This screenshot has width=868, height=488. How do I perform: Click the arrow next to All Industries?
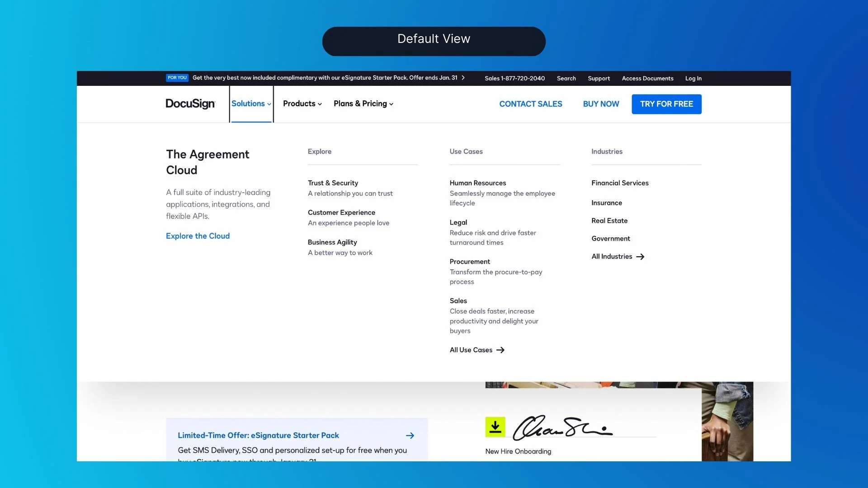pyautogui.click(x=640, y=257)
